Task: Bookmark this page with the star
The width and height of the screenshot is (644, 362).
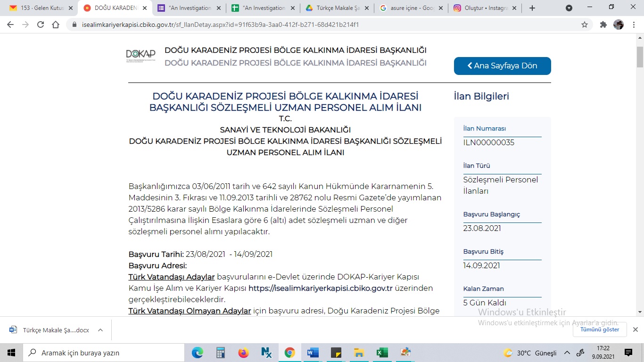Action: point(585,25)
